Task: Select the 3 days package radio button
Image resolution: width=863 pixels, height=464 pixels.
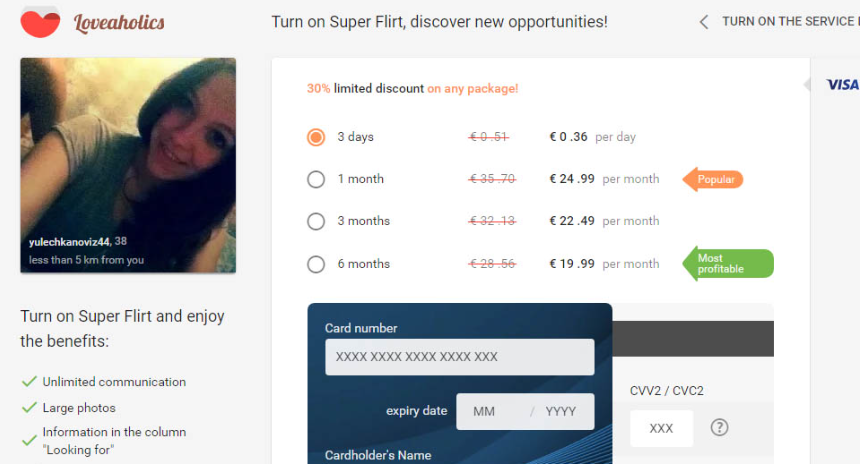Action: 316,137
